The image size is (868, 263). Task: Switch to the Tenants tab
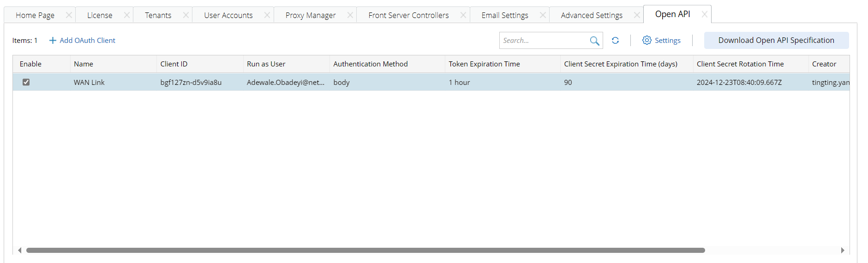pos(158,15)
